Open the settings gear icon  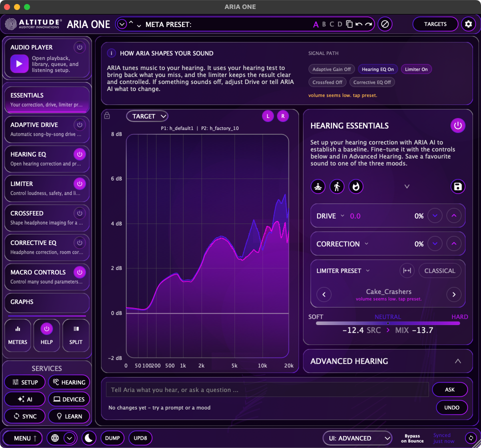(x=468, y=24)
